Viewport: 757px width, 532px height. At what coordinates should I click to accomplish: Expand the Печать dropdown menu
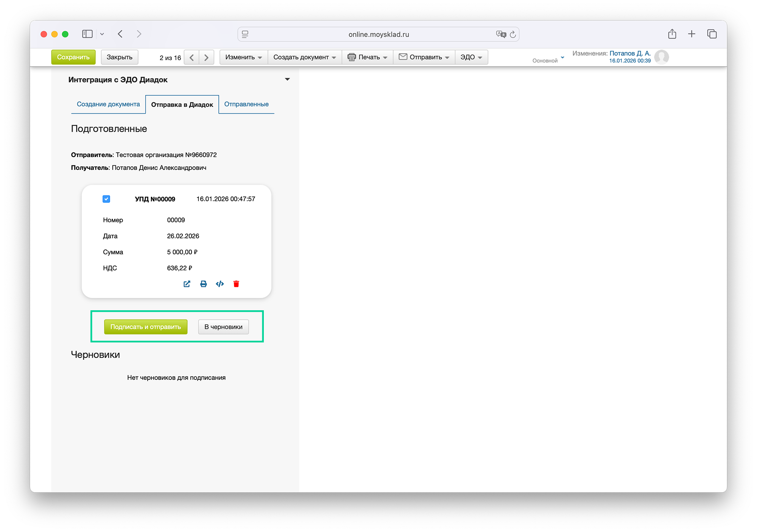point(368,57)
